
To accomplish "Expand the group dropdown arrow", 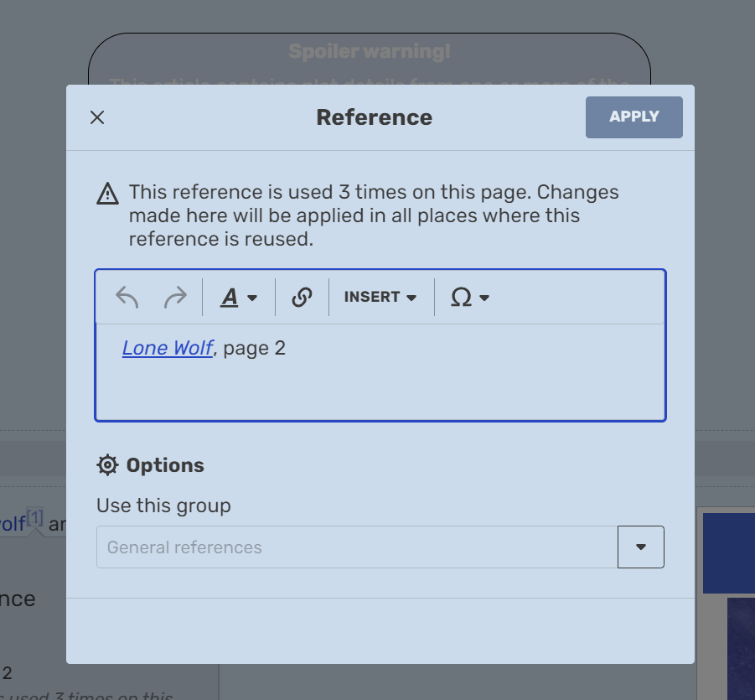I will coord(641,547).
